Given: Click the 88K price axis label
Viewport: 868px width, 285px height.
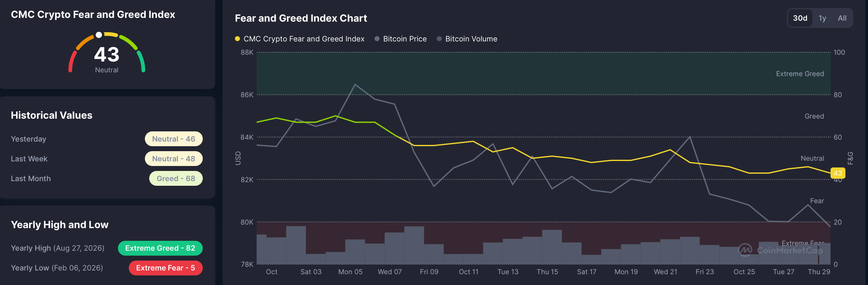Looking at the screenshot, I should coord(247,53).
